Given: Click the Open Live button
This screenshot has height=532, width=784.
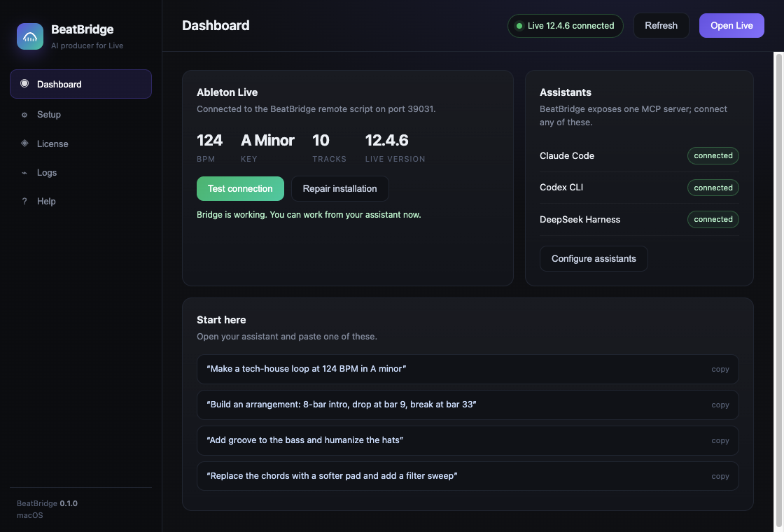Looking at the screenshot, I should click(731, 25).
